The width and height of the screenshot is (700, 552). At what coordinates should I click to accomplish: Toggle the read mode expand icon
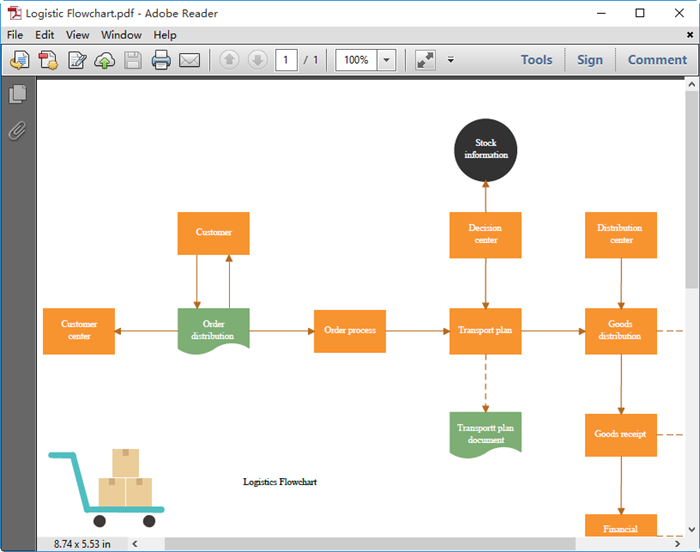425,60
